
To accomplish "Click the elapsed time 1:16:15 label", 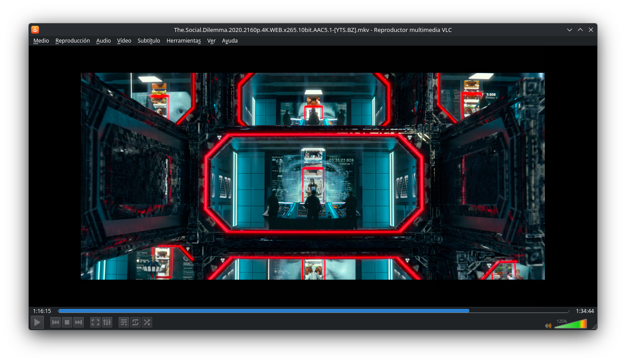I will pos(42,311).
